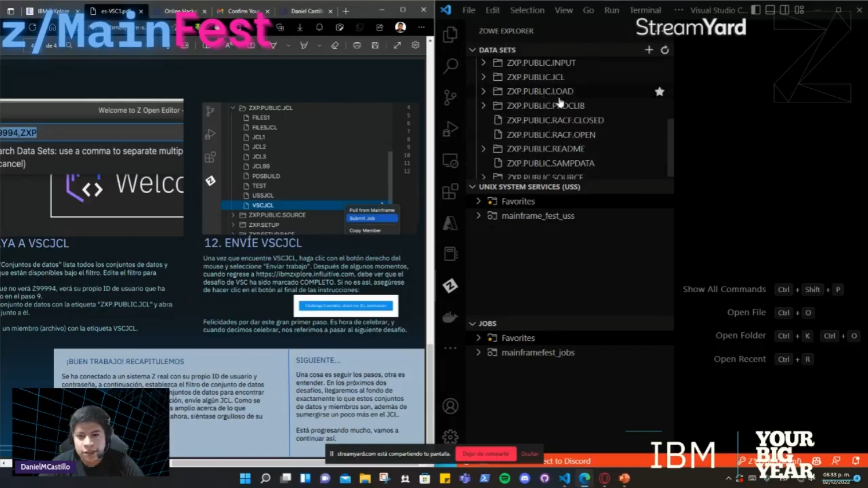The width and height of the screenshot is (868, 488).
Task: Open PDF viewer settings gear
Action: (415, 45)
